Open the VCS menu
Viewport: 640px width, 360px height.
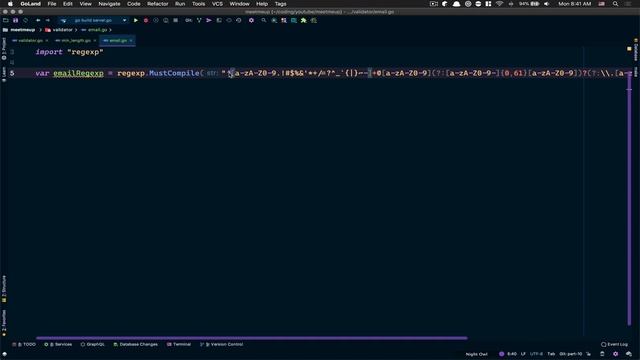coord(217,4)
